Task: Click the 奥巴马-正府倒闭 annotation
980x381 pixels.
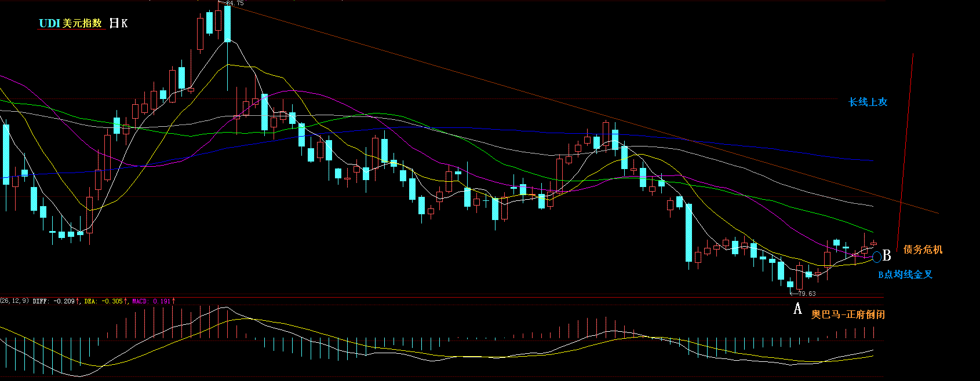Action: [848, 314]
